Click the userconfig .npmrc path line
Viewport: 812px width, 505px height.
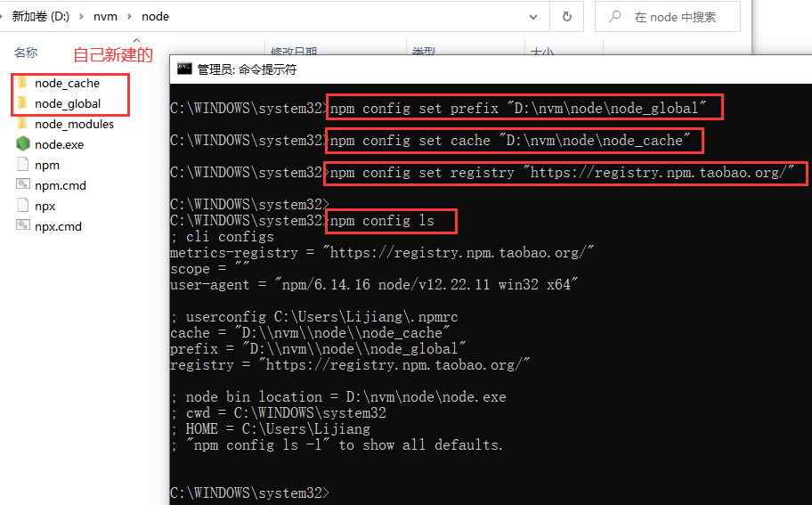pos(313,317)
